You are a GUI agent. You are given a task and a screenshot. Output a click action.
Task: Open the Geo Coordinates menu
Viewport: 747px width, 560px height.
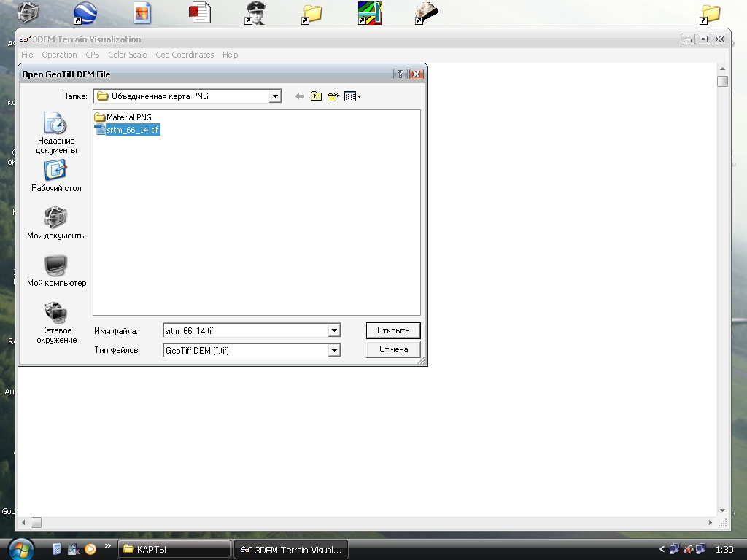click(185, 55)
